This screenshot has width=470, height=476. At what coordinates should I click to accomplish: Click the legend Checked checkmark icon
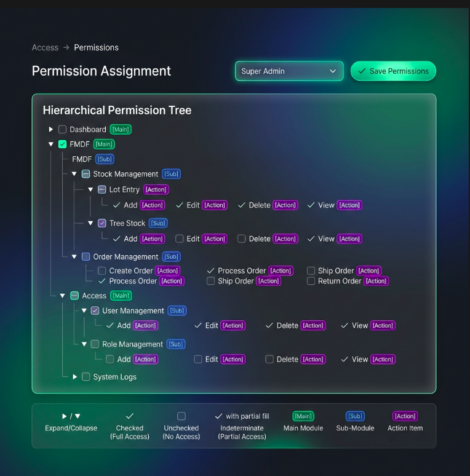(130, 416)
